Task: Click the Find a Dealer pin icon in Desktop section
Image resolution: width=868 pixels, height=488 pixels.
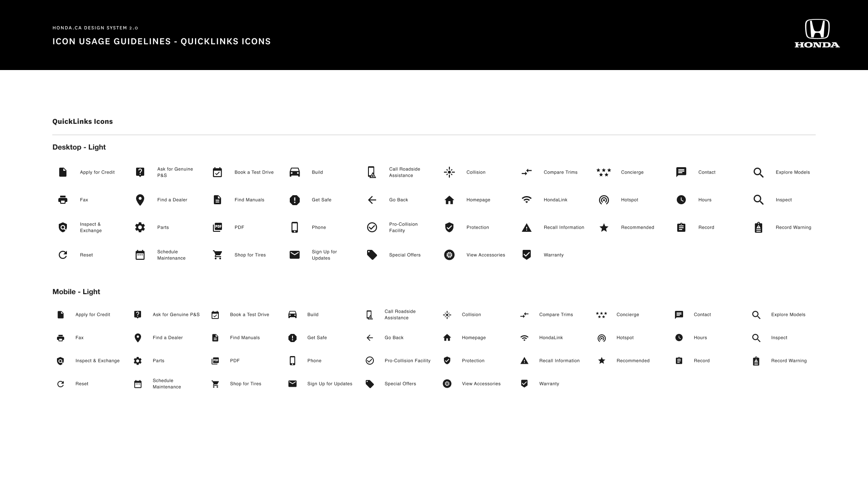Action: click(140, 200)
